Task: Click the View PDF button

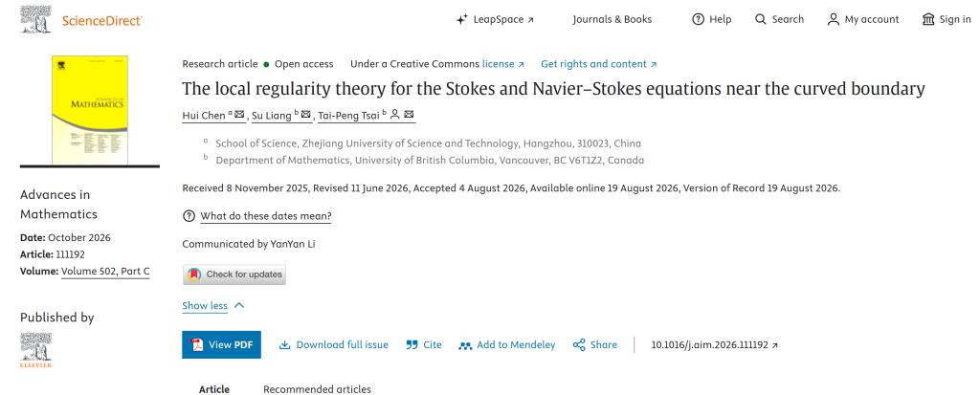Action: [221, 345]
